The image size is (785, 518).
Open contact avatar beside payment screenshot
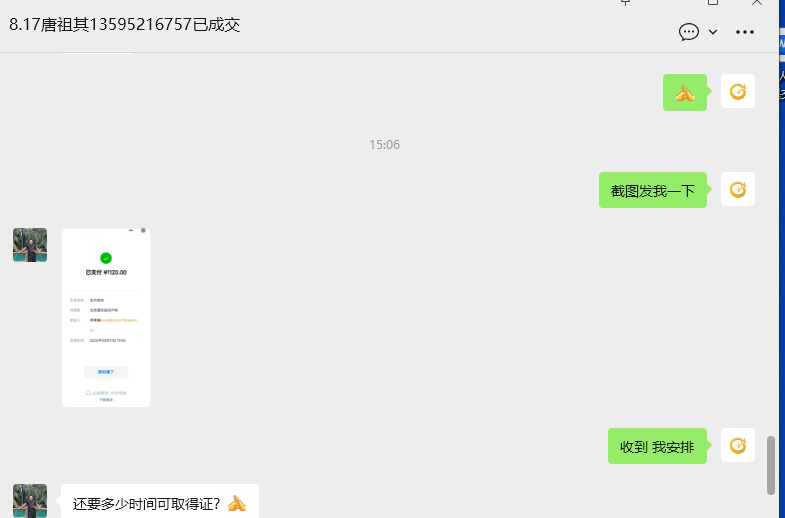(30, 245)
